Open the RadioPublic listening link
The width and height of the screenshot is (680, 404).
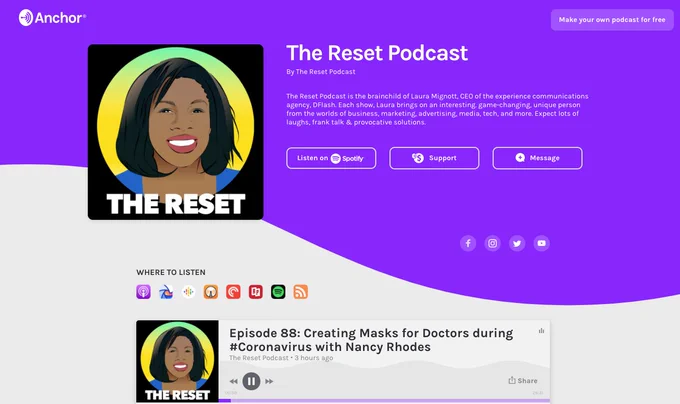click(x=256, y=292)
